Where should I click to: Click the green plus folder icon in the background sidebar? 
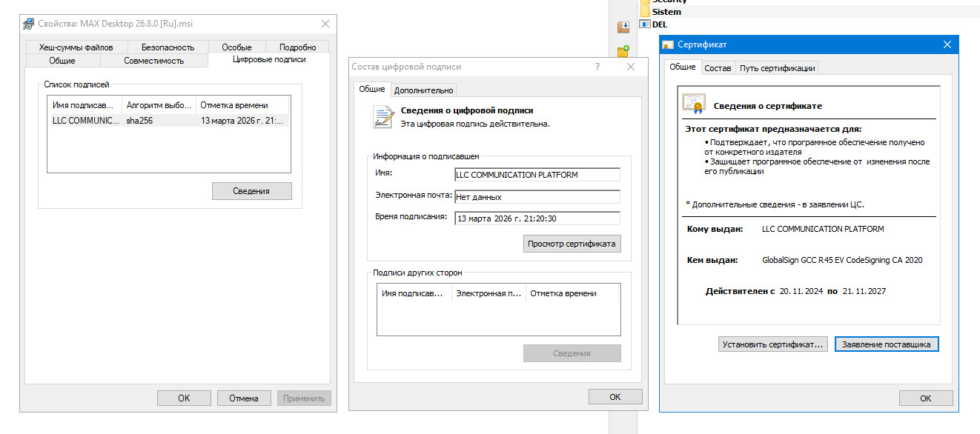pos(623,51)
